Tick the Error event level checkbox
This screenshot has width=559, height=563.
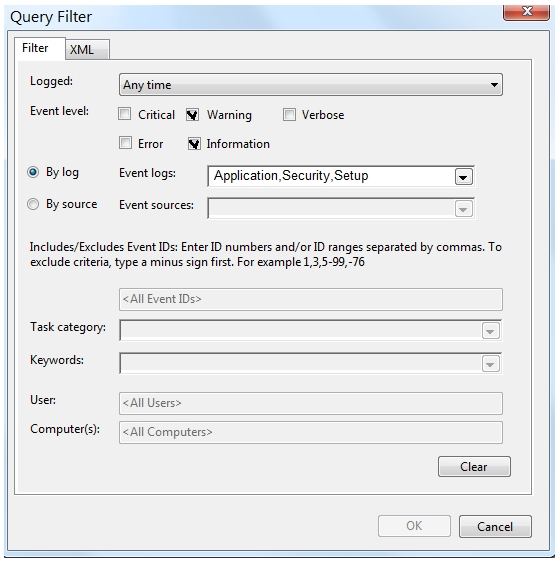point(125,143)
